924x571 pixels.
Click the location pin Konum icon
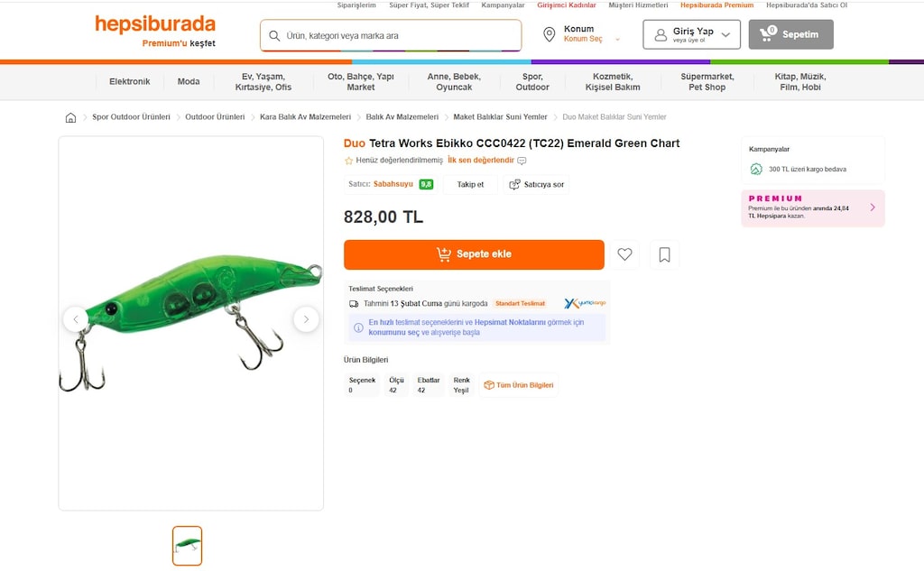point(549,34)
